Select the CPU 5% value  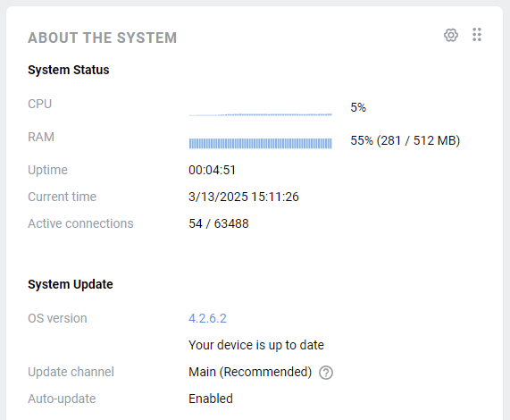pyautogui.click(x=358, y=107)
